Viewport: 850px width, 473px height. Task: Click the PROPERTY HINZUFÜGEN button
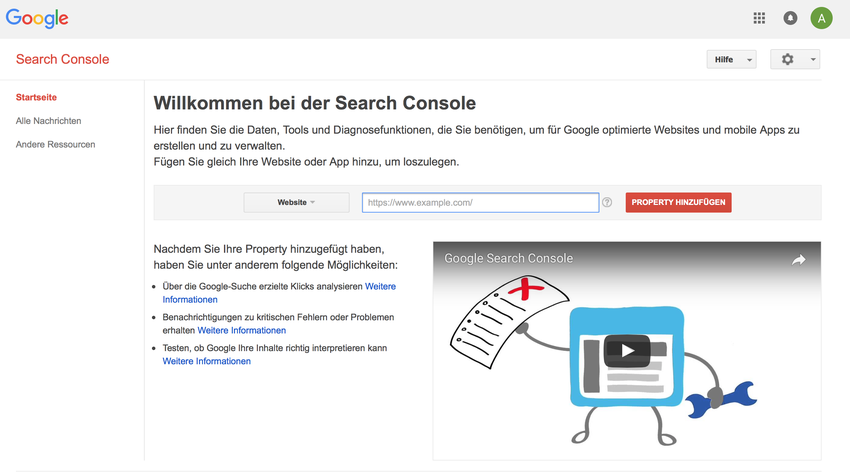pos(678,202)
